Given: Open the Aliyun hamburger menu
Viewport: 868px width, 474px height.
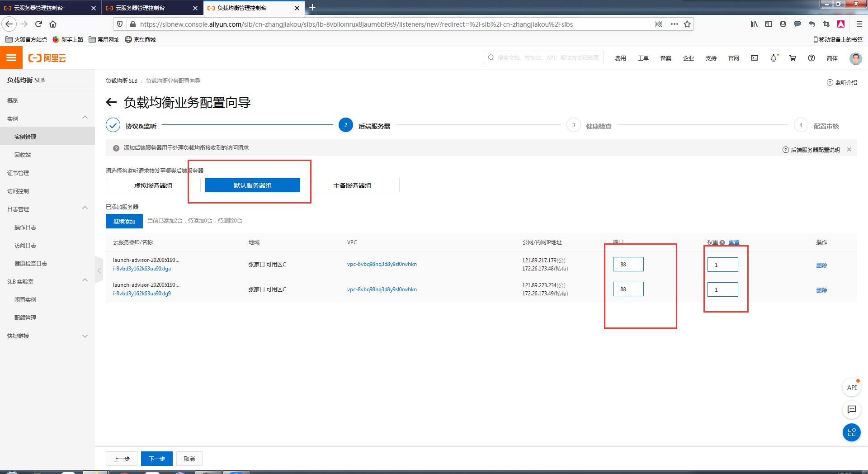Looking at the screenshot, I should (x=11, y=58).
